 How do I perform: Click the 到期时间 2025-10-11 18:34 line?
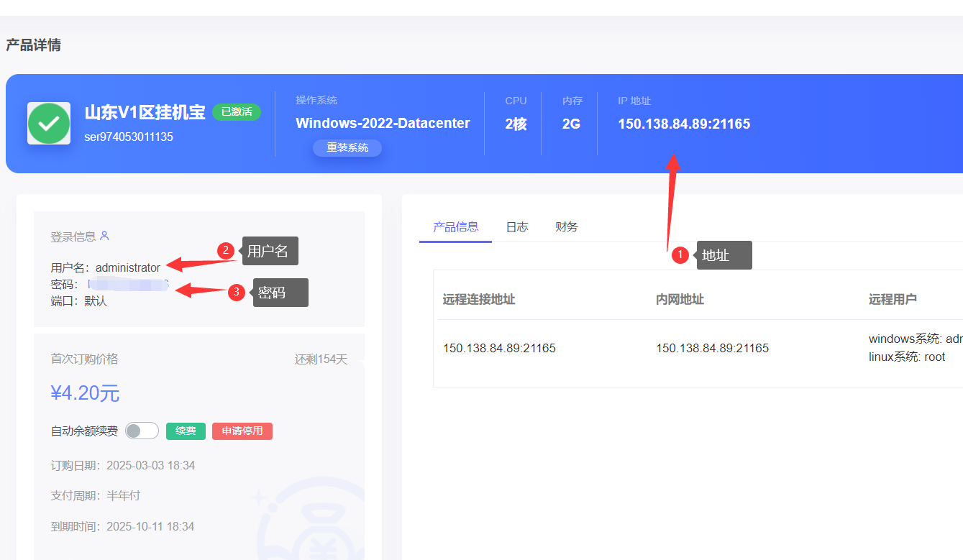click(122, 526)
